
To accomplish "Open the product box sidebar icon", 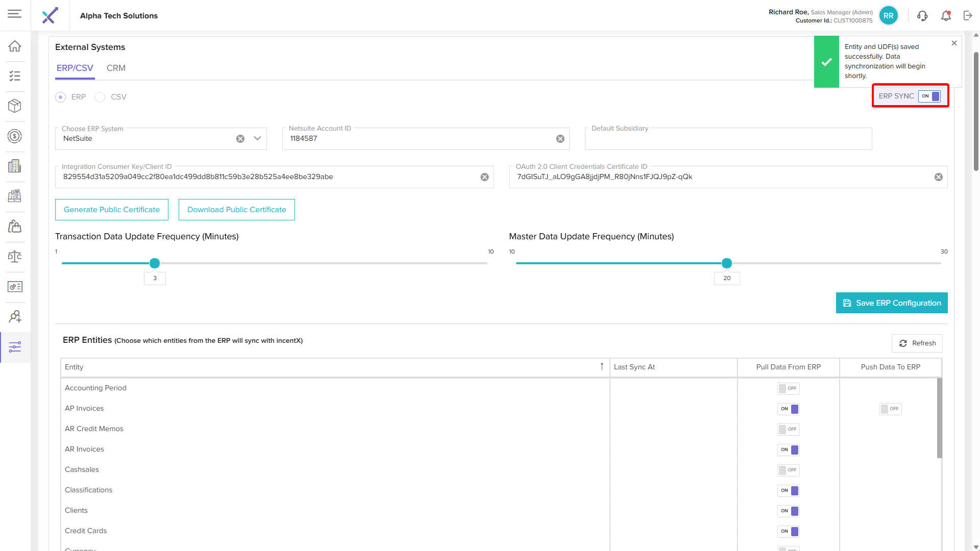I will [15, 106].
